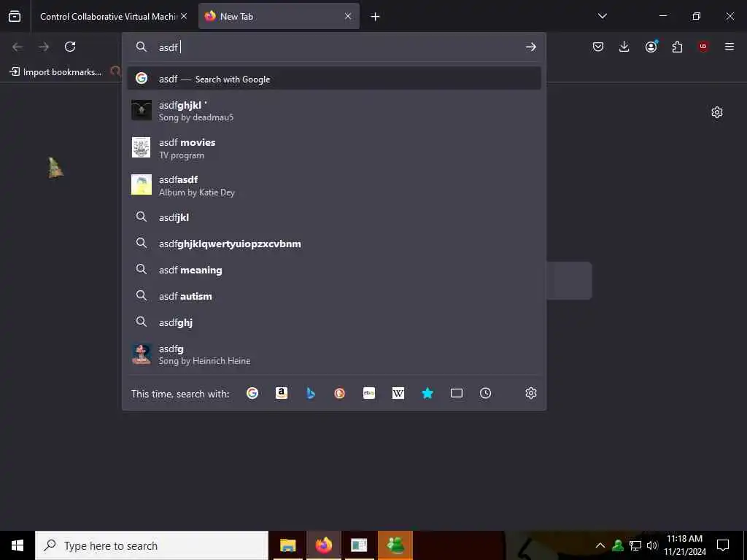
Task: Search open tabs with the tab icon
Action: [457, 393]
